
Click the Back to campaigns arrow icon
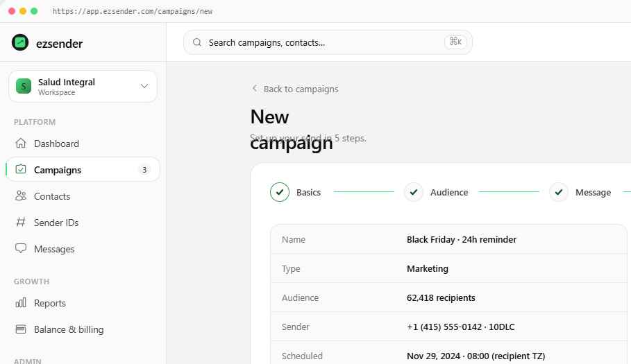pyautogui.click(x=254, y=88)
